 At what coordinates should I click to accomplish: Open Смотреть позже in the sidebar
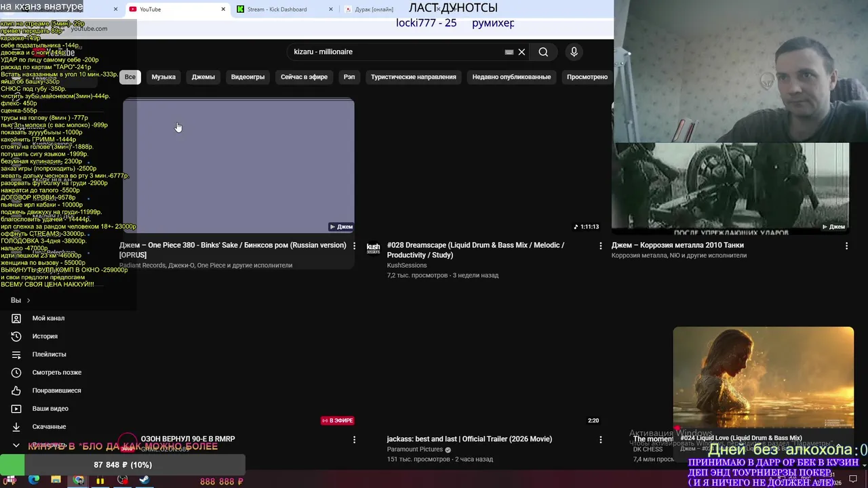[x=57, y=373]
